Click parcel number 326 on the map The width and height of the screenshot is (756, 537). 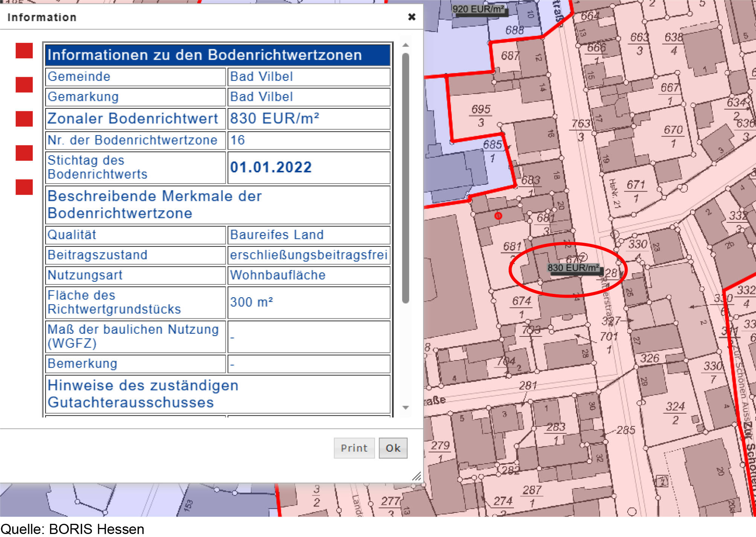[x=650, y=358]
